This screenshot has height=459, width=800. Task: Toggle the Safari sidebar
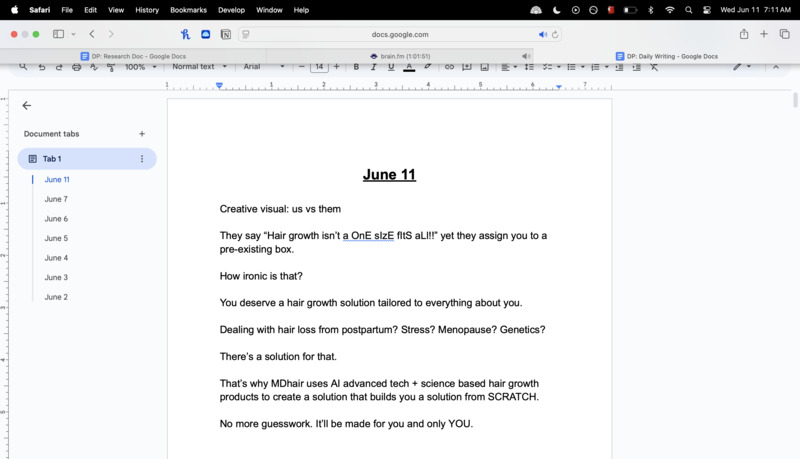click(x=59, y=34)
